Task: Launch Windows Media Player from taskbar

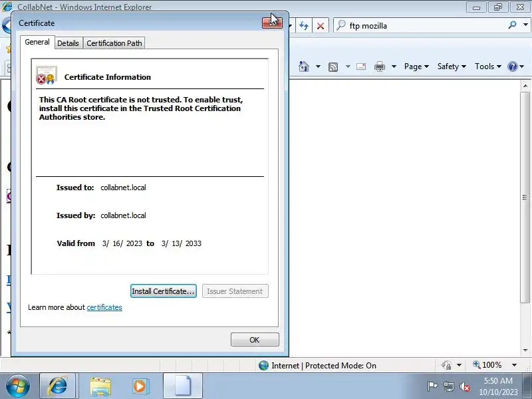Action: [140, 386]
